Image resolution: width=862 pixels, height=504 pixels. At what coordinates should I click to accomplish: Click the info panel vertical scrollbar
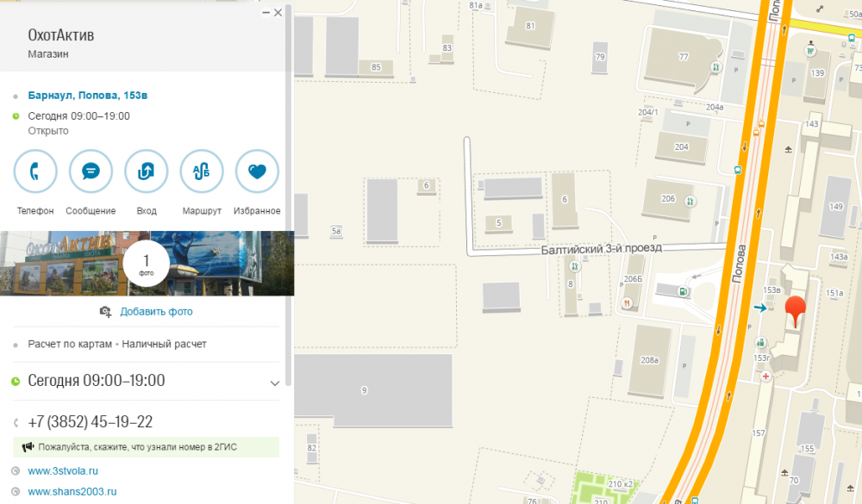pyautogui.click(x=288, y=172)
